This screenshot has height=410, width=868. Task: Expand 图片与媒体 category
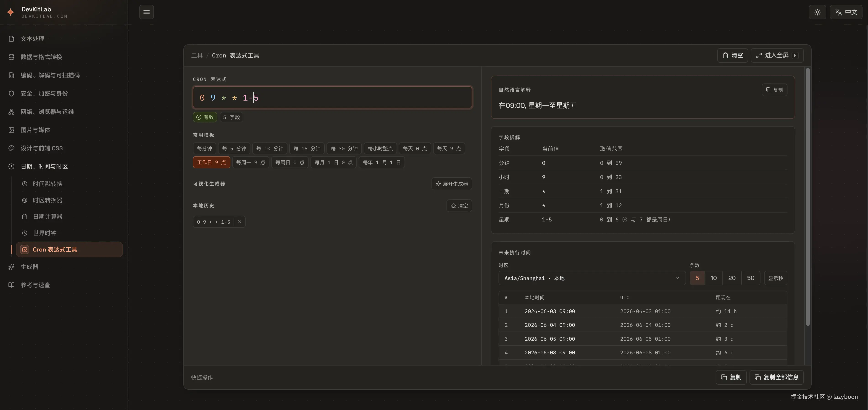point(64,130)
